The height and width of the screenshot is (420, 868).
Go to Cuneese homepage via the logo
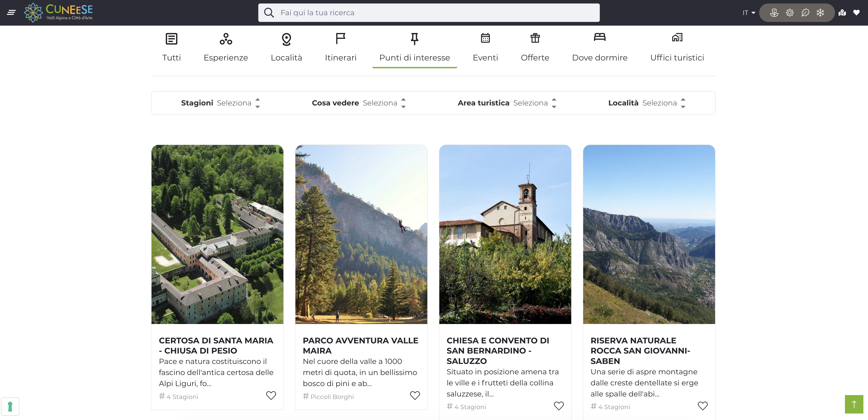pos(58,12)
